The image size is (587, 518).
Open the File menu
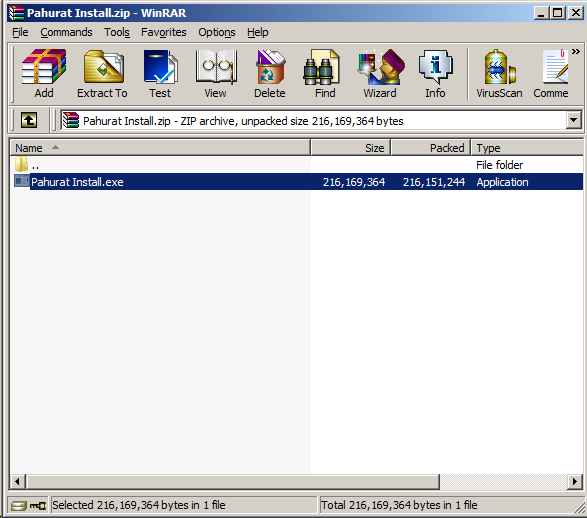pos(20,32)
